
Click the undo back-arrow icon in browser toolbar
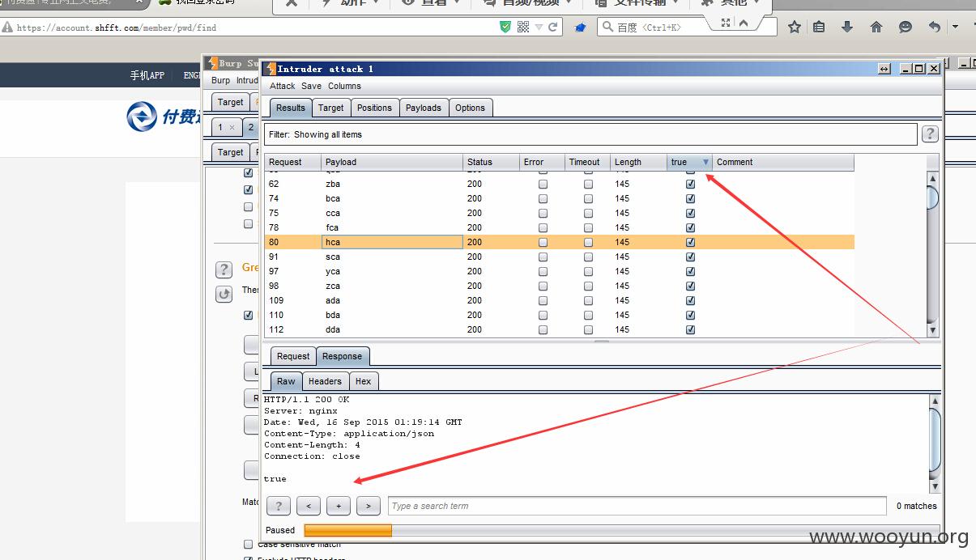coord(934,27)
